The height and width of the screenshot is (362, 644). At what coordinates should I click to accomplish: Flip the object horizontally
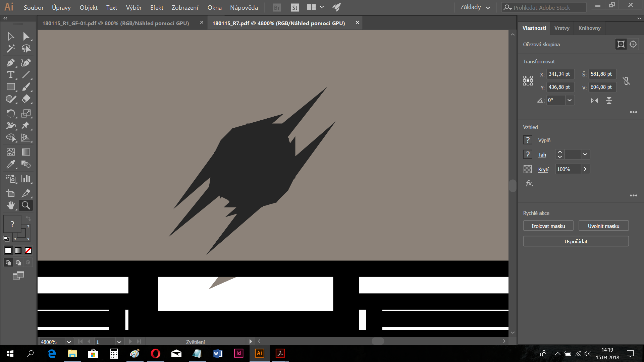(x=594, y=101)
